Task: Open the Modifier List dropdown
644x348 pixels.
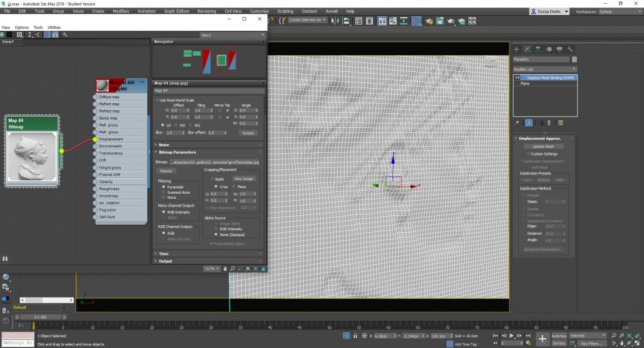Action: coord(545,69)
